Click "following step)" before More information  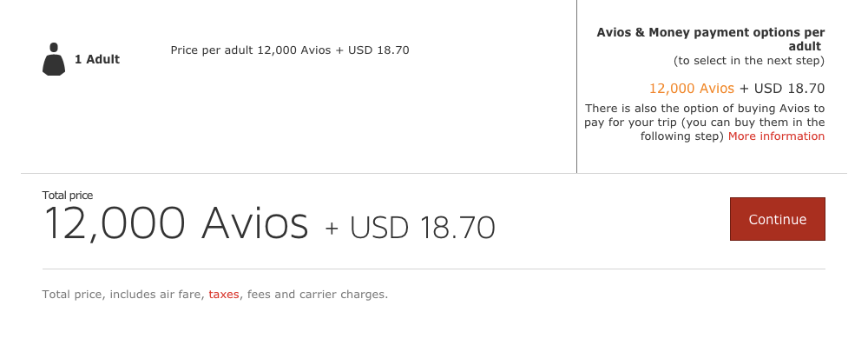click(682, 136)
